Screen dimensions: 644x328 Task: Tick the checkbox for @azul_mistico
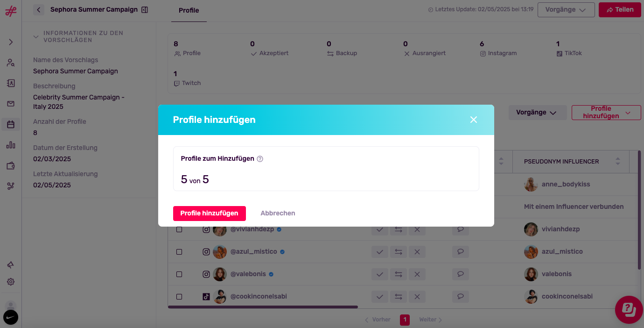coord(179,252)
